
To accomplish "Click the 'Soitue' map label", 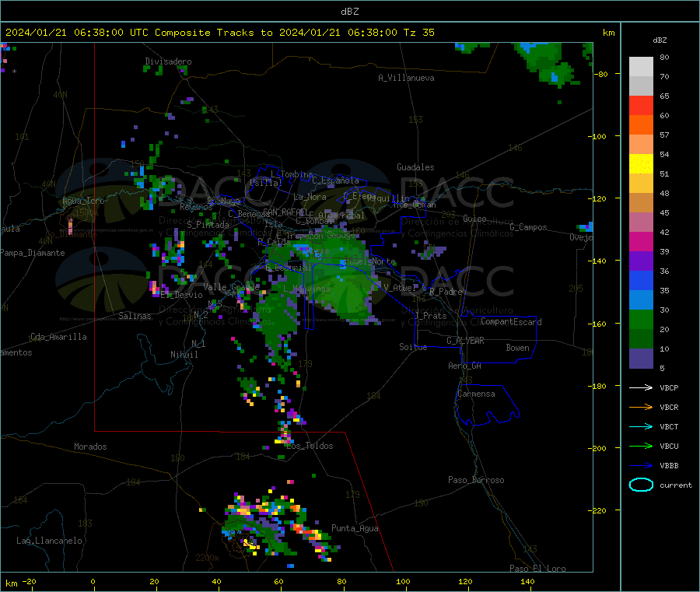I will click(413, 347).
